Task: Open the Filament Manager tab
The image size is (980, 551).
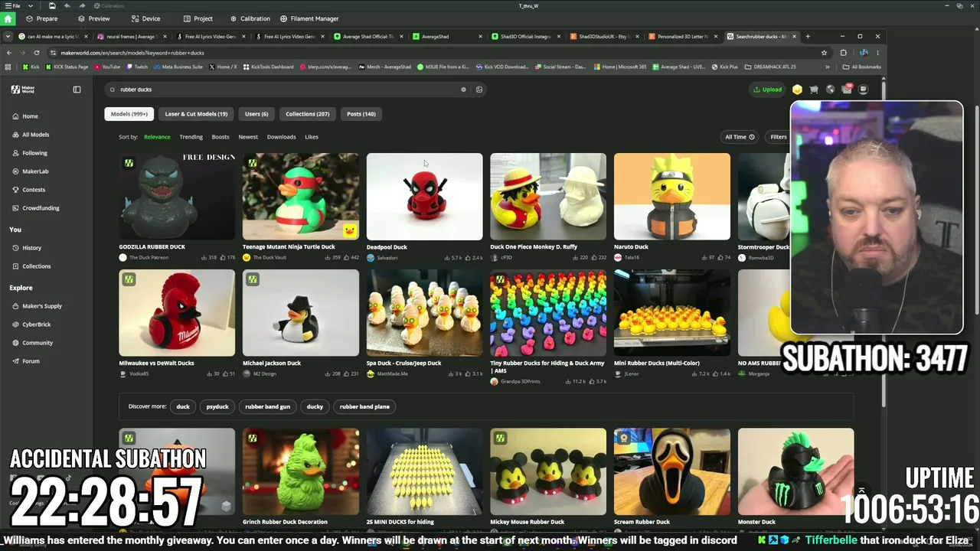Action: tap(309, 18)
